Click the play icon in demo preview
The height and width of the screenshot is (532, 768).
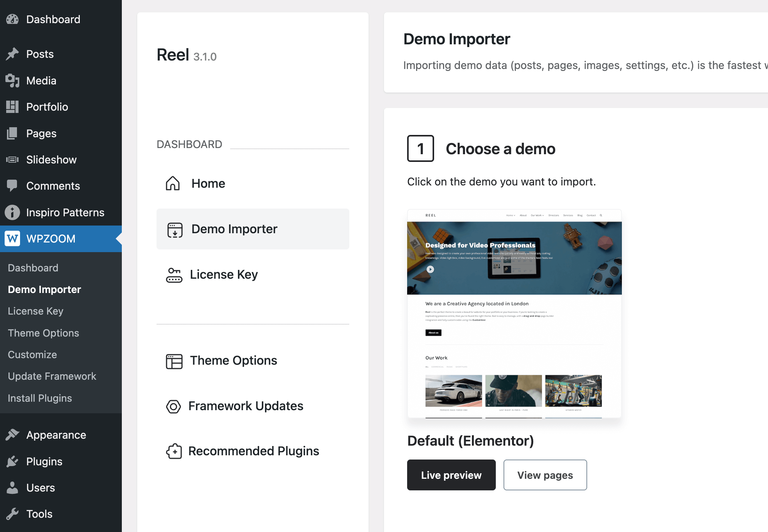click(x=430, y=269)
